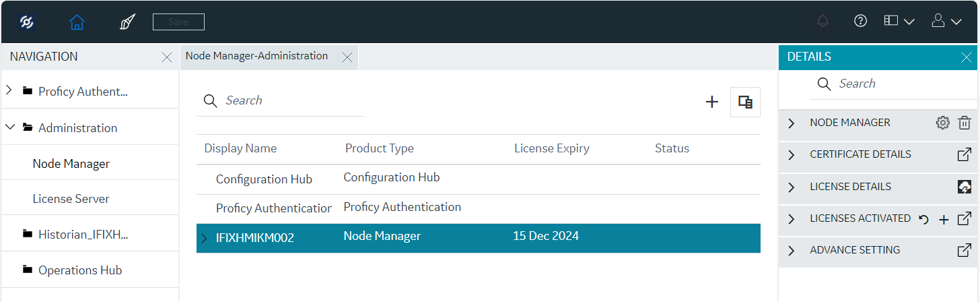Image resolution: width=980 pixels, height=302 pixels.
Task: Open the help question mark icon
Action: [860, 21]
